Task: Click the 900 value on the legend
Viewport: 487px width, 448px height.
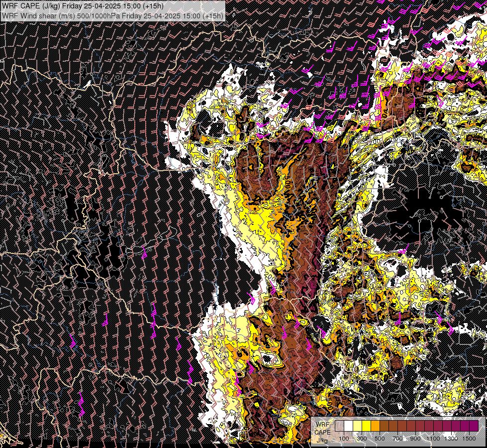Action: click(415, 439)
